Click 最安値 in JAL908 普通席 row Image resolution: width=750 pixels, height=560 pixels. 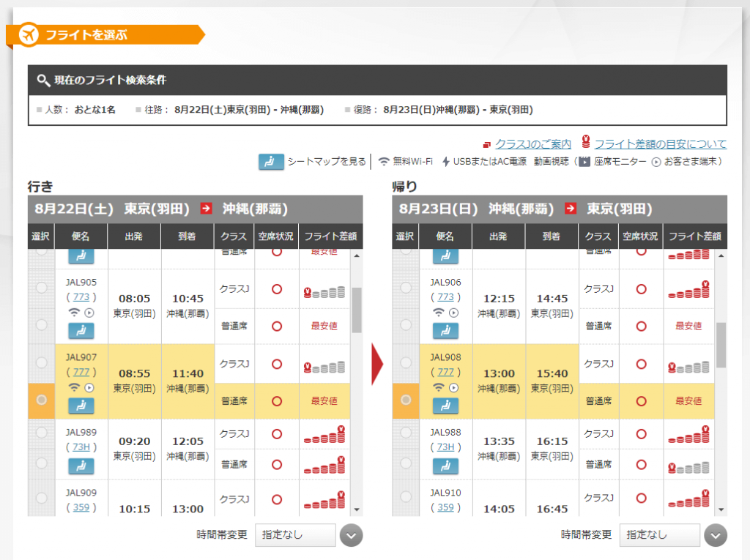click(x=688, y=401)
